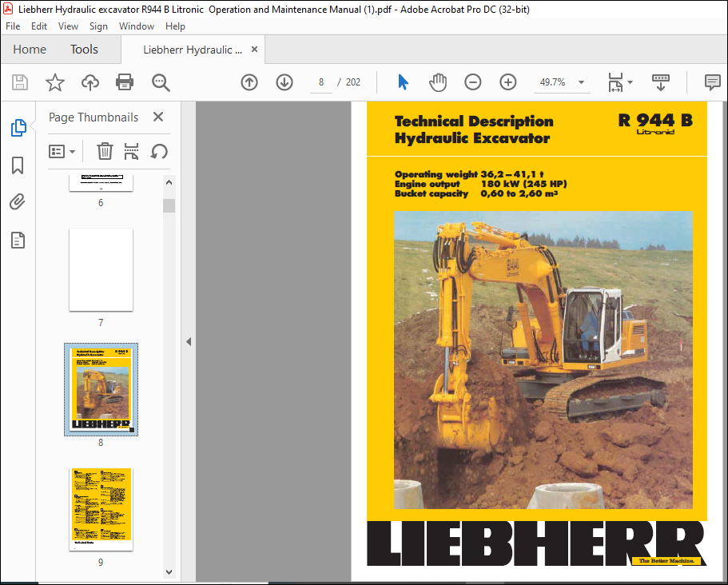This screenshot has width=728, height=585.
Task: Close the Page Thumbnails panel
Action: (158, 117)
